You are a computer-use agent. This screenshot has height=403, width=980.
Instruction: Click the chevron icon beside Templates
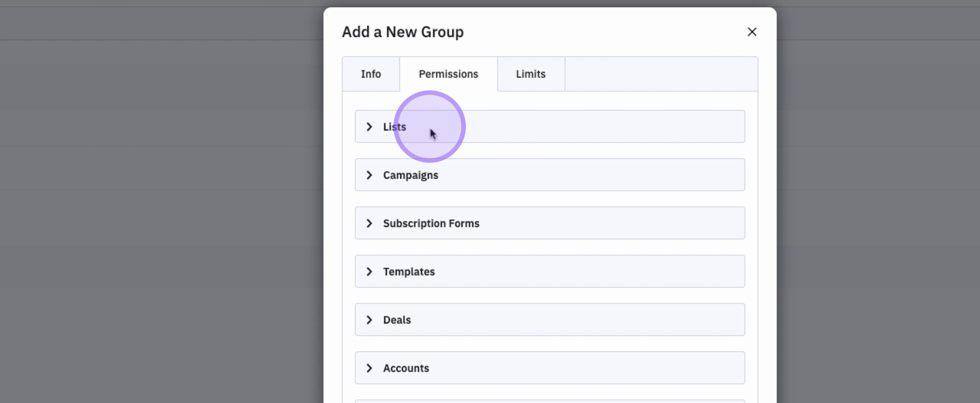369,272
